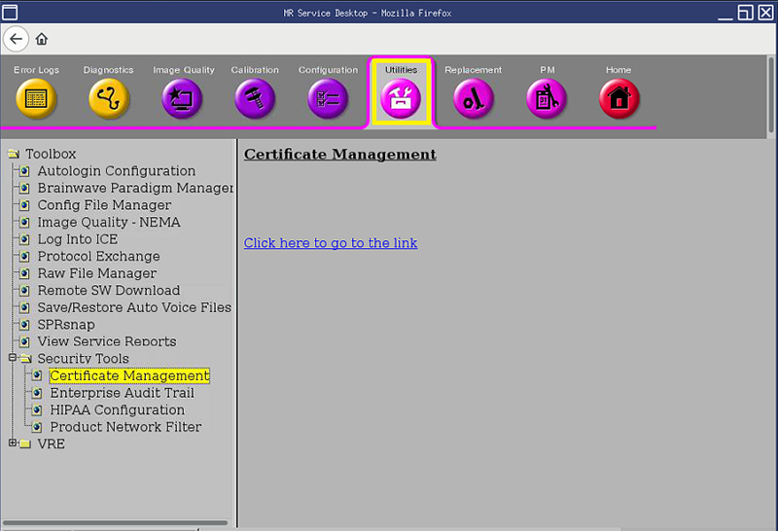Select the Configuration checklist icon
778x532 pixels.
click(328, 98)
